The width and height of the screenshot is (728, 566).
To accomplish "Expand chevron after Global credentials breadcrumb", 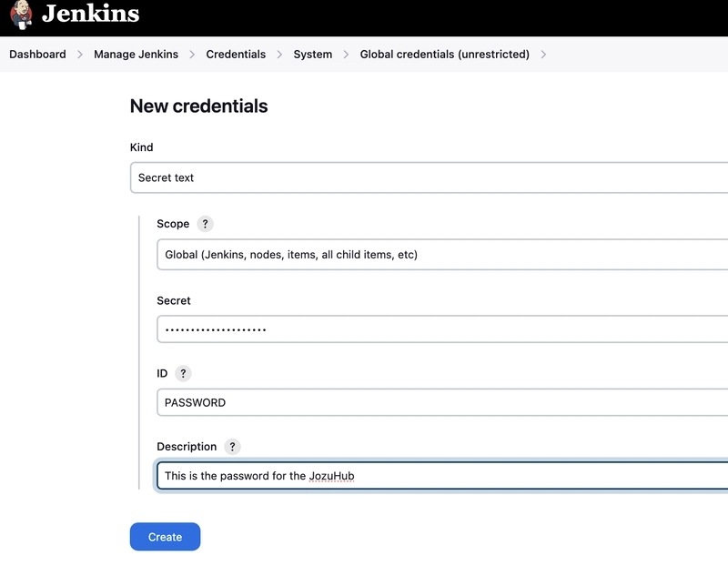I will tap(543, 55).
